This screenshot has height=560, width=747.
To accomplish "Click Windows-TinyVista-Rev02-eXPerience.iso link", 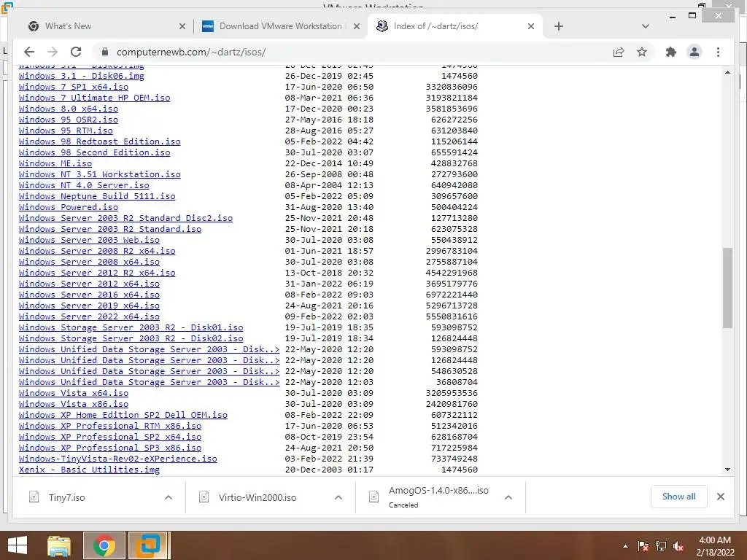I will coord(117,459).
